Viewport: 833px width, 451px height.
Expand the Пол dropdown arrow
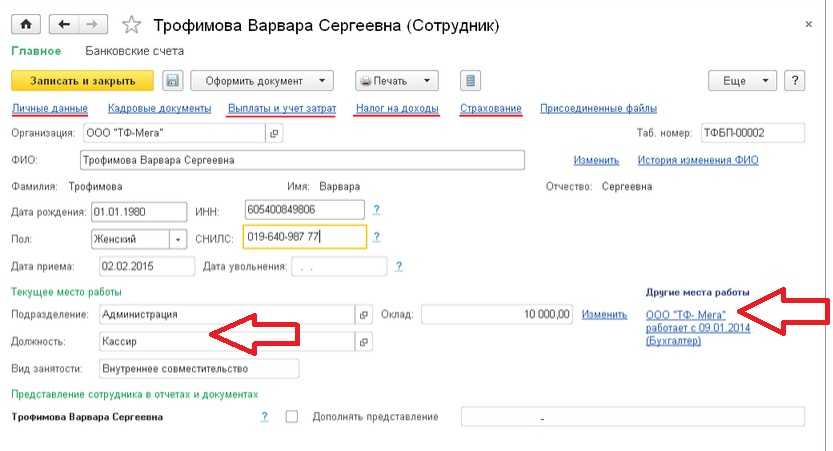(178, 238)
